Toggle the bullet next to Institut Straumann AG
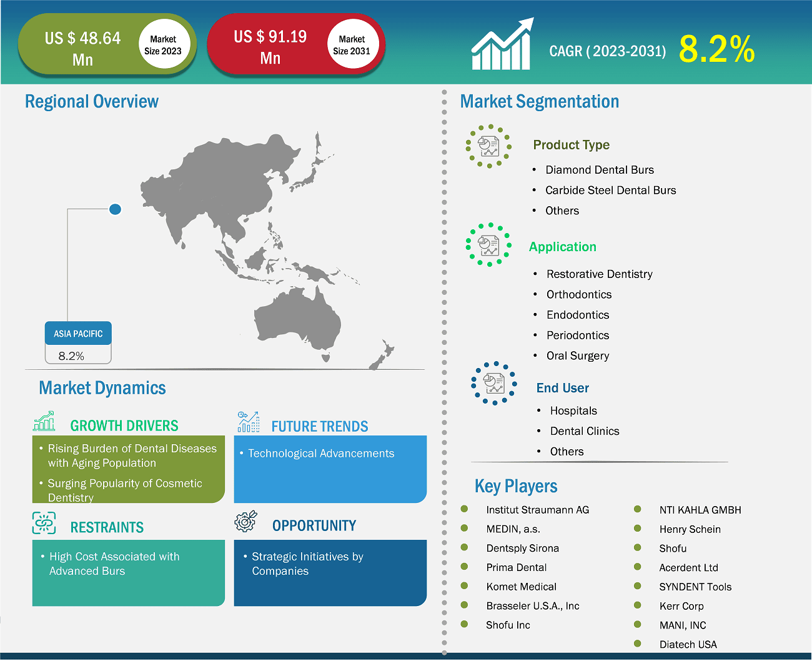Image resolution: width=812 pixels, height=661 pixels. (464, 510)
